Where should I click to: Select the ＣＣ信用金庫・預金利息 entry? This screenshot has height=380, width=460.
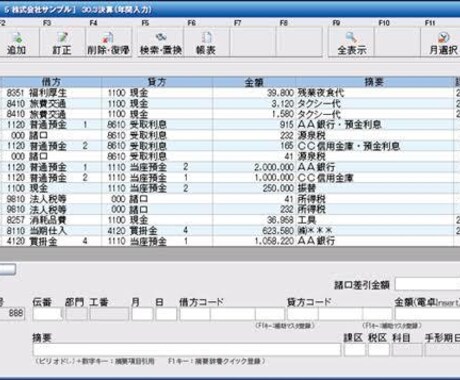(348, 146)
